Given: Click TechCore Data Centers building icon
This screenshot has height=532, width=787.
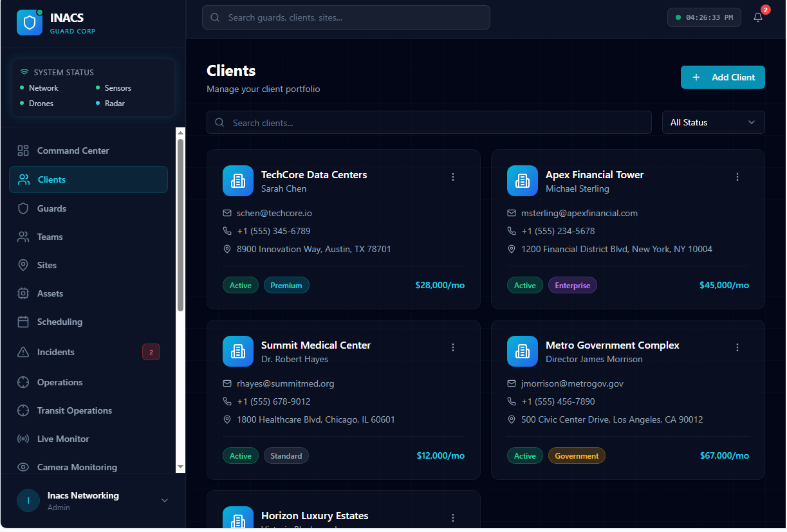Looking at the screenshot, I should pyautogui.click(x=238, y=181).
